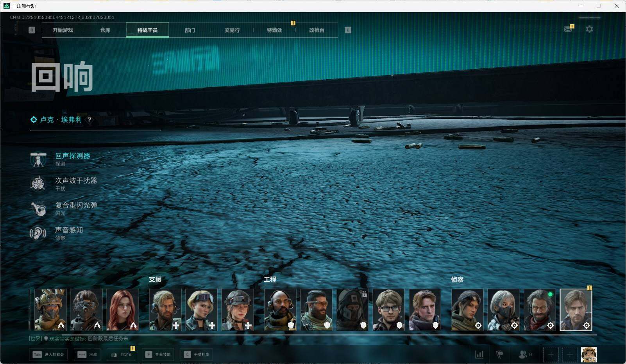Go to the 部门 tab
Viewport: 626px width, 364px height.
click(x=190, y=30)
